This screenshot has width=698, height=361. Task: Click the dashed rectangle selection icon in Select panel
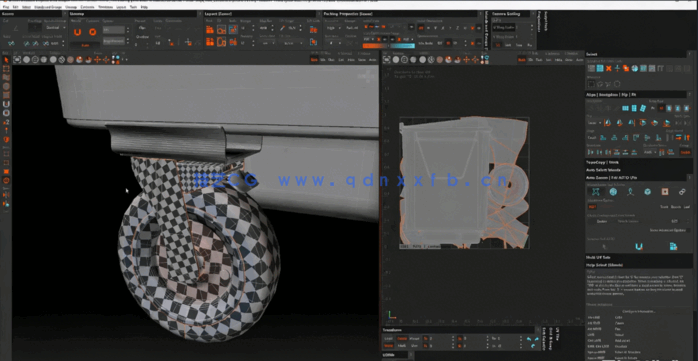[591, 84]
